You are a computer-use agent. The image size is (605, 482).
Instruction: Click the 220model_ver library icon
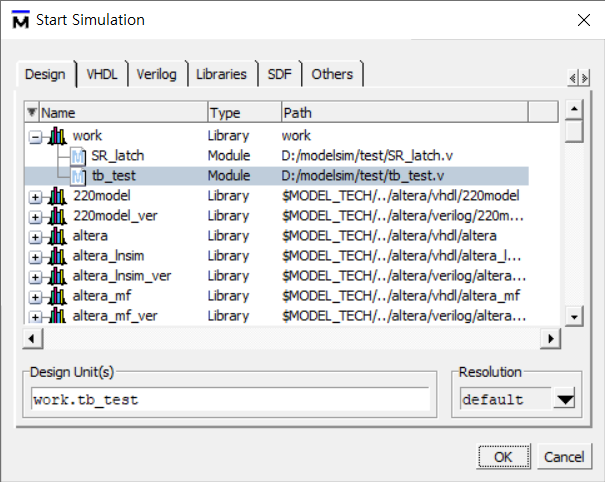click(x=57, y=216)
